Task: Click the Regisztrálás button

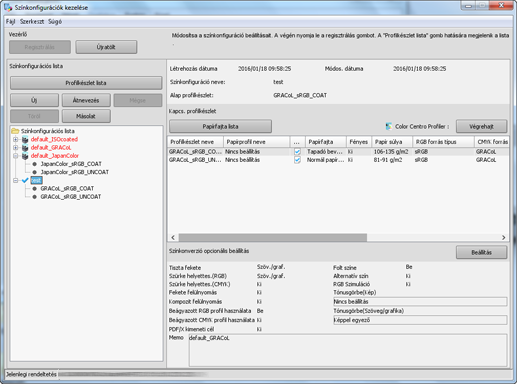Action: (x=40, y=47)
